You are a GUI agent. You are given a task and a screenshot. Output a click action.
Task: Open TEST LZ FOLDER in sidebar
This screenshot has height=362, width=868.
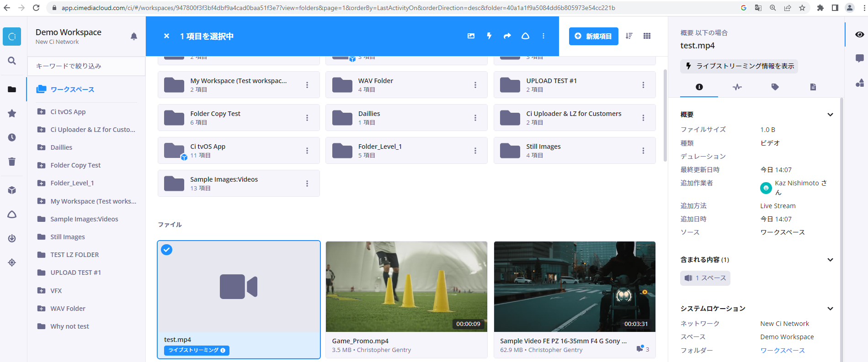[x=75, y=255]
